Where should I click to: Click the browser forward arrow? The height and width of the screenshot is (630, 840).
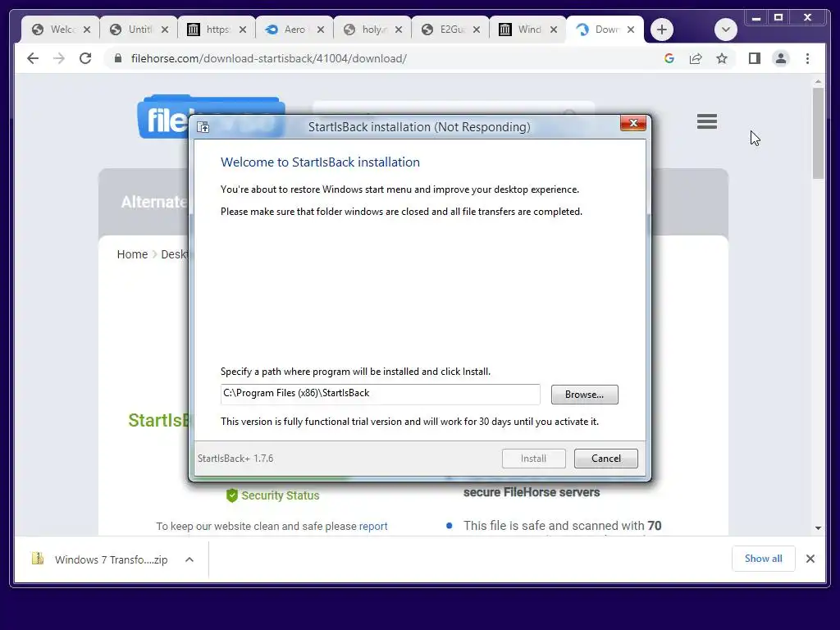coord(59,58)
